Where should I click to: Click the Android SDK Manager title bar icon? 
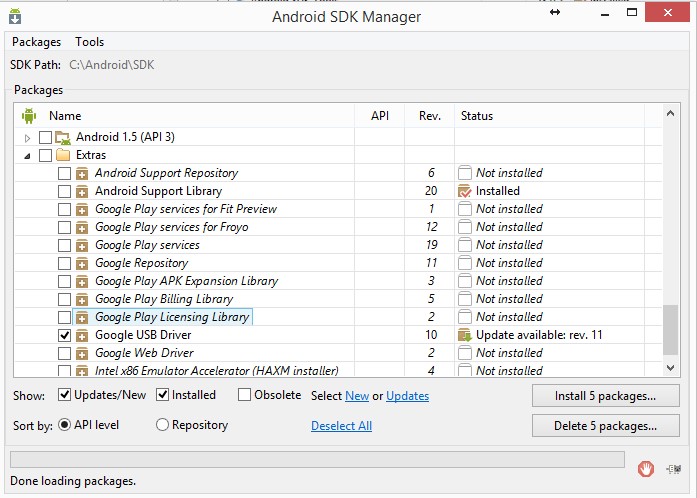coord(15,16)
